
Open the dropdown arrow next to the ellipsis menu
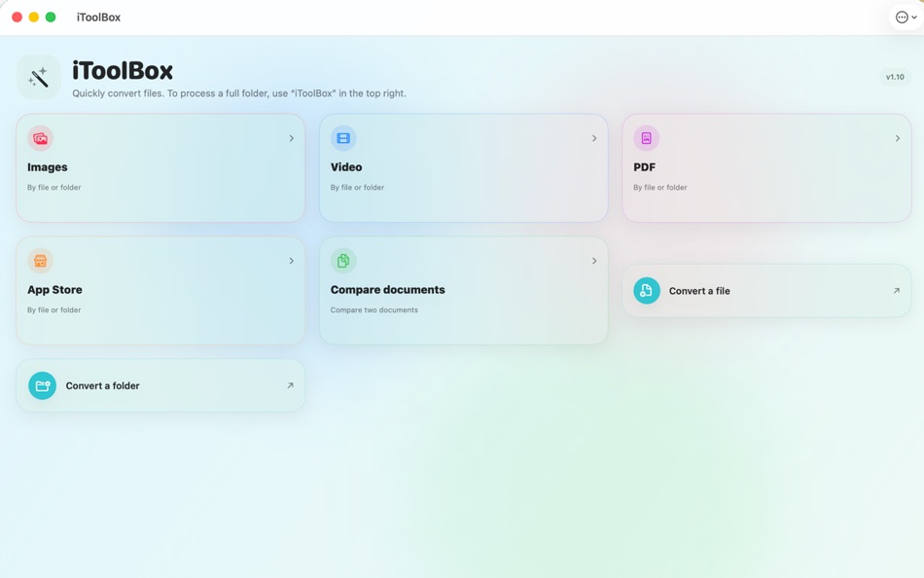tap(915, 16)
